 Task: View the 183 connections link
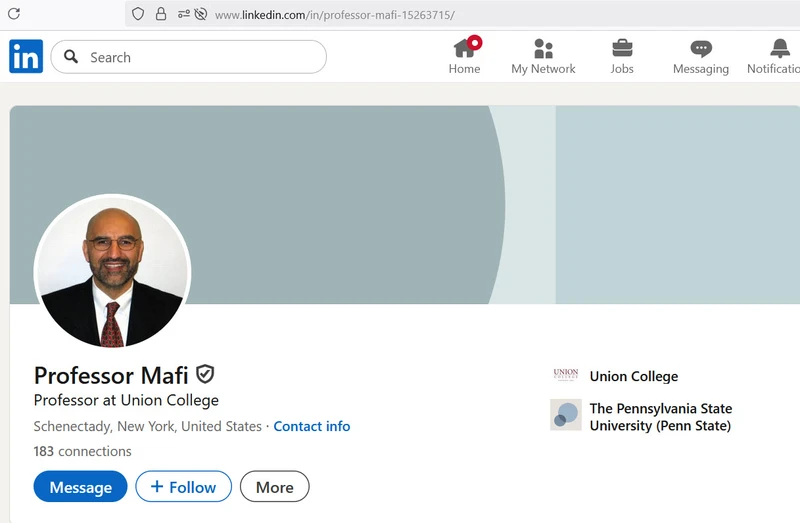coord(83,451)
